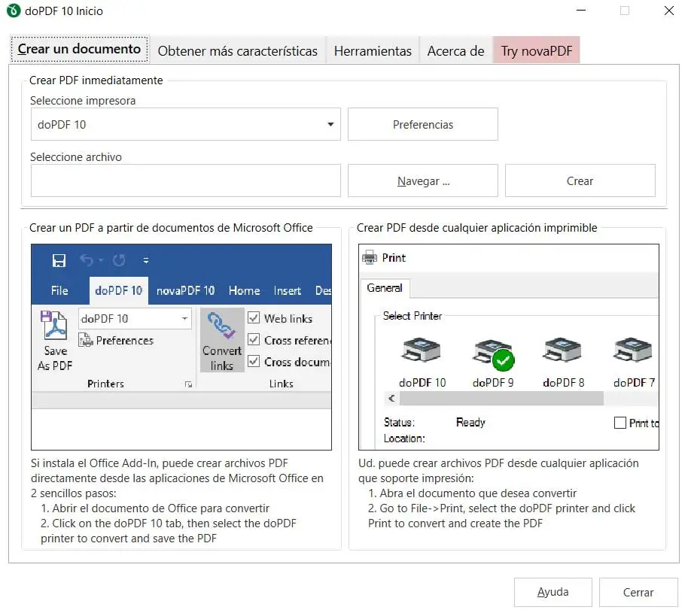The width and height of the screenshot is (688, 616).
Task: Click the save floppy disk icon
Action: [59, 260]
